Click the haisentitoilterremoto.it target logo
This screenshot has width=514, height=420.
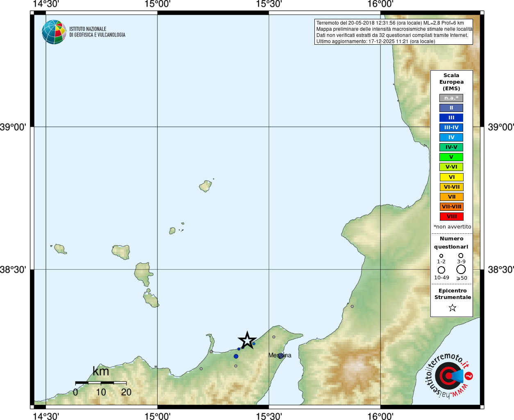click(x=448, y=376)
